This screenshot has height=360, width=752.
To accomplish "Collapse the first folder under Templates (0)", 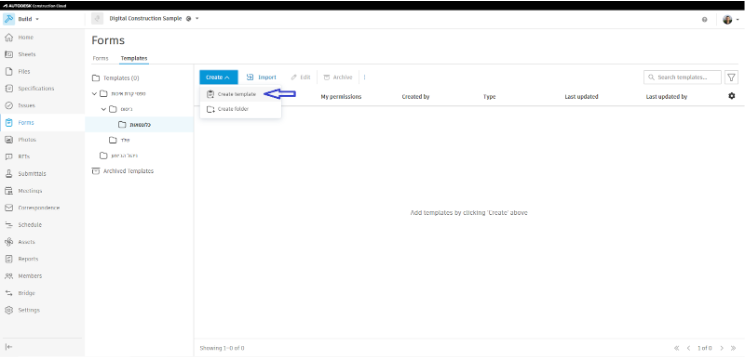I will coord(94,93).
